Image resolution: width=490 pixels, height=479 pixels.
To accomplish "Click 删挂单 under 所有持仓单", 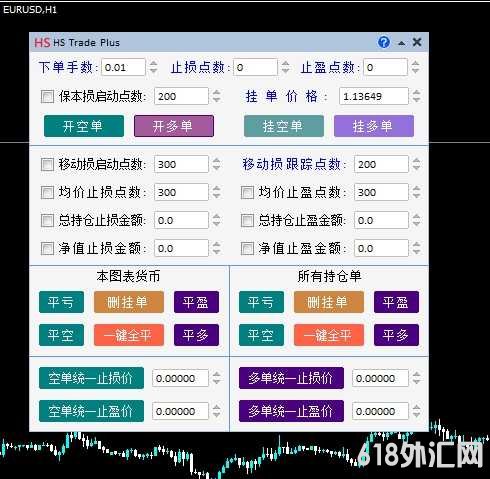I will [x=329, y=302].
